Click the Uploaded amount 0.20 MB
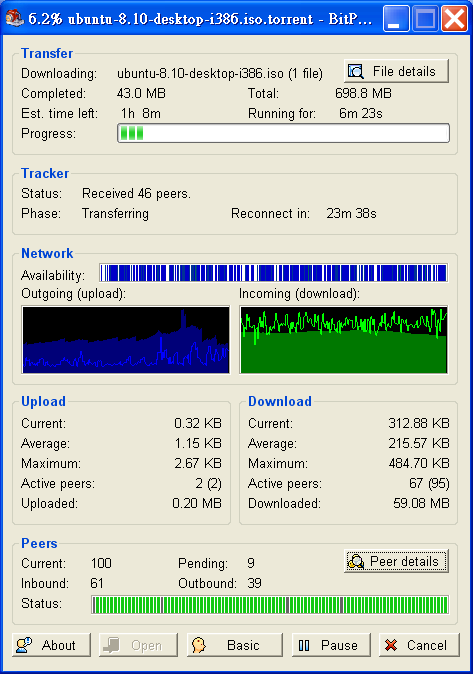 point(197,503)
